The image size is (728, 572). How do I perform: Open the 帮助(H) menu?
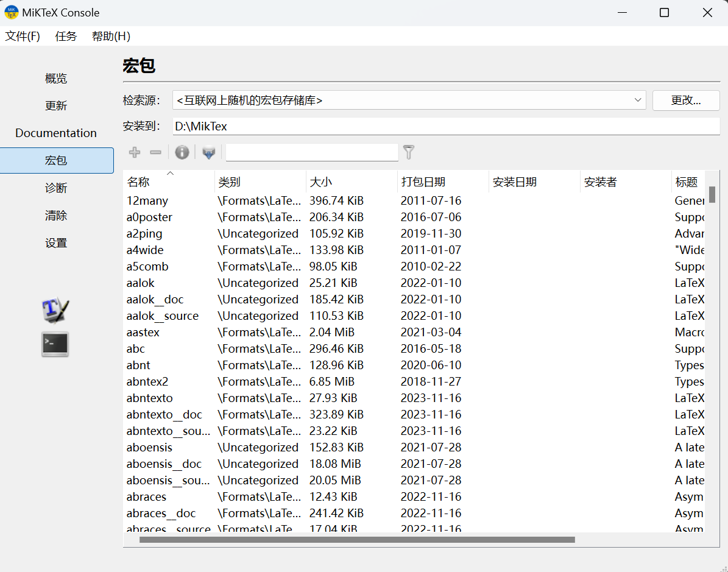[x=111, y=36]
